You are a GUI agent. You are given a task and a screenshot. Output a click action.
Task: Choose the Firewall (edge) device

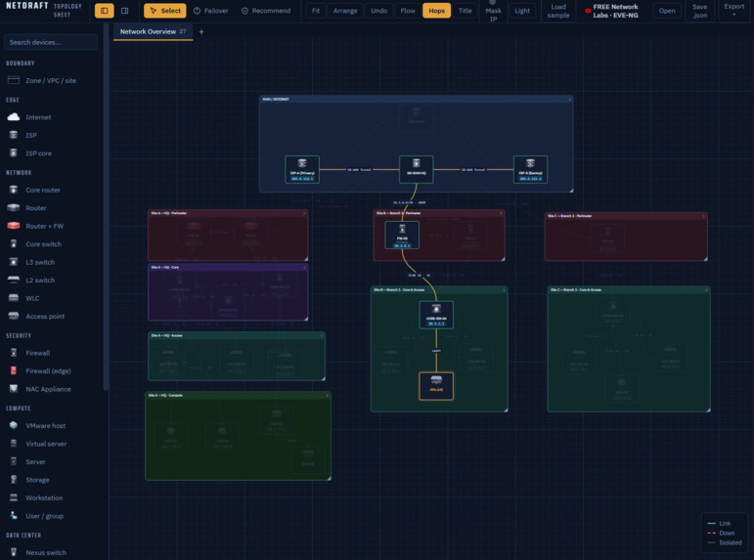tap(51, 371)
